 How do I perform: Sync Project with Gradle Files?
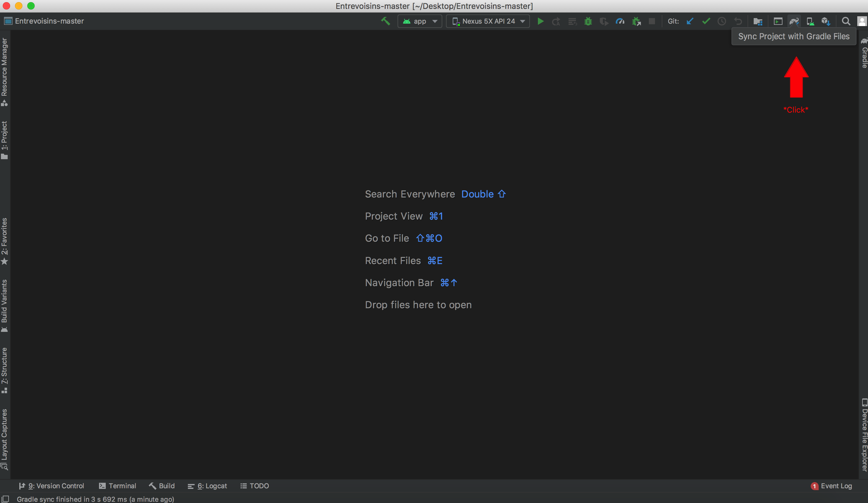(x=794, y=21)
